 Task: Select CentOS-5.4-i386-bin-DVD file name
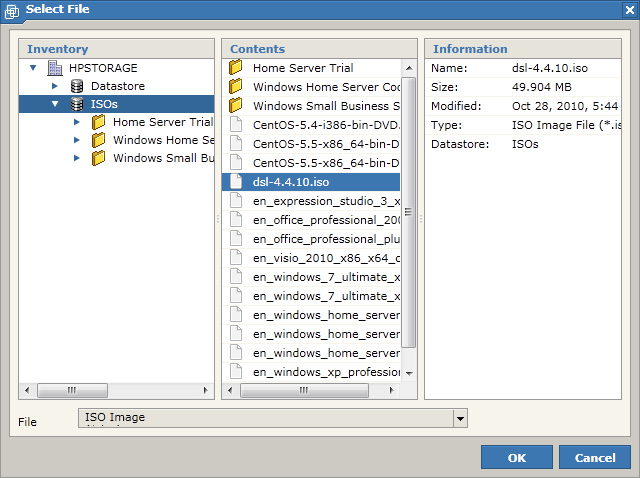(x=327, y=125)
